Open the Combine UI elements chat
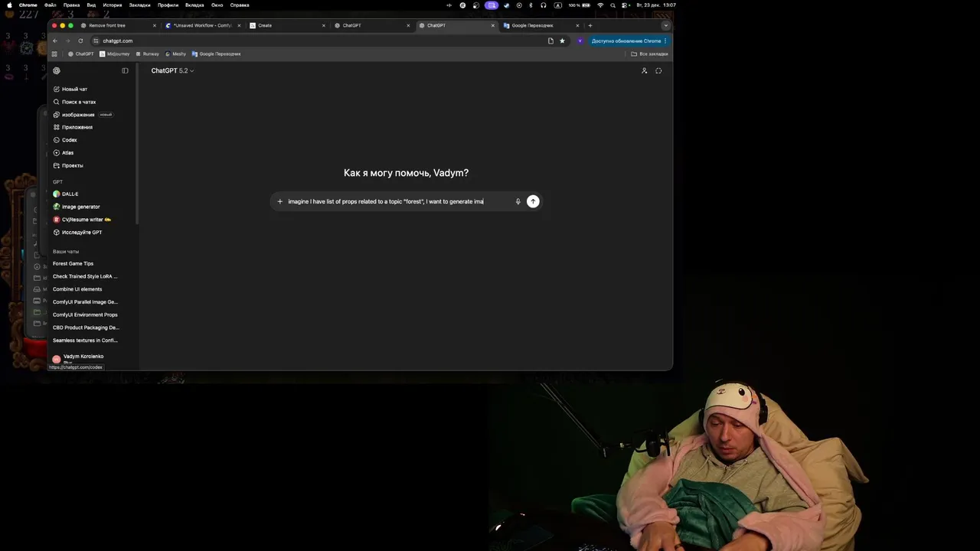980x551 pixels. (77, 289)
